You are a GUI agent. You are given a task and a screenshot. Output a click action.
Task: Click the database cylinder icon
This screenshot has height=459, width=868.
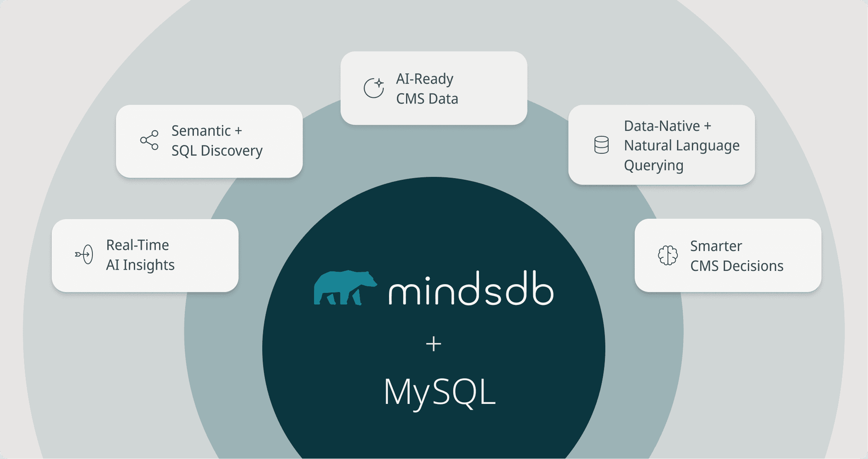pos(601,145)
